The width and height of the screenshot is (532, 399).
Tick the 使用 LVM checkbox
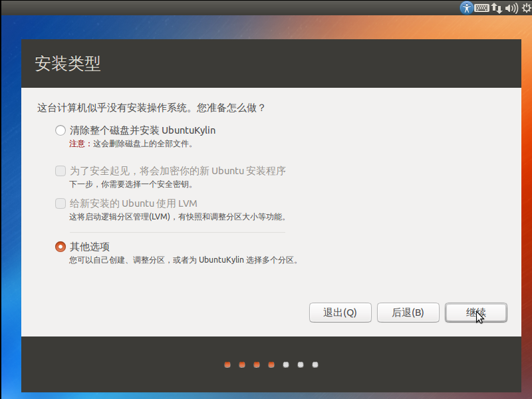click(61, 203)
